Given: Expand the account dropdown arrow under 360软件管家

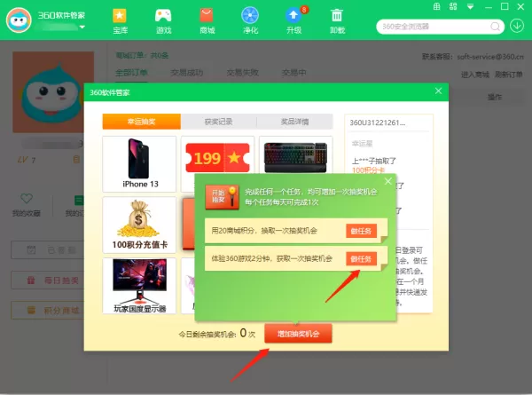Looking at the screenshot, I should coord(82,27).
